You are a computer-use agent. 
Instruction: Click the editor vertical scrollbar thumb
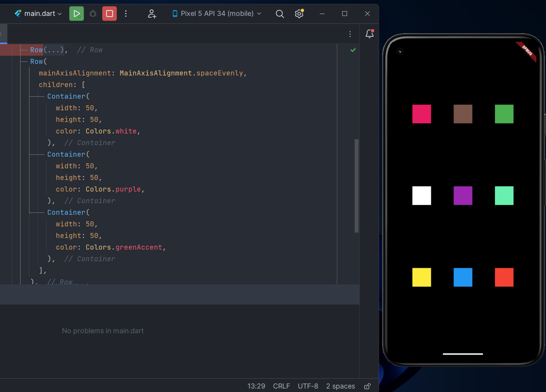[357, 186]
